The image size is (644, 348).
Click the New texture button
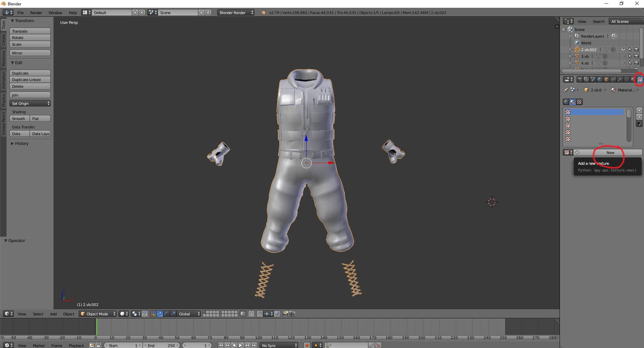coord(610,153)
